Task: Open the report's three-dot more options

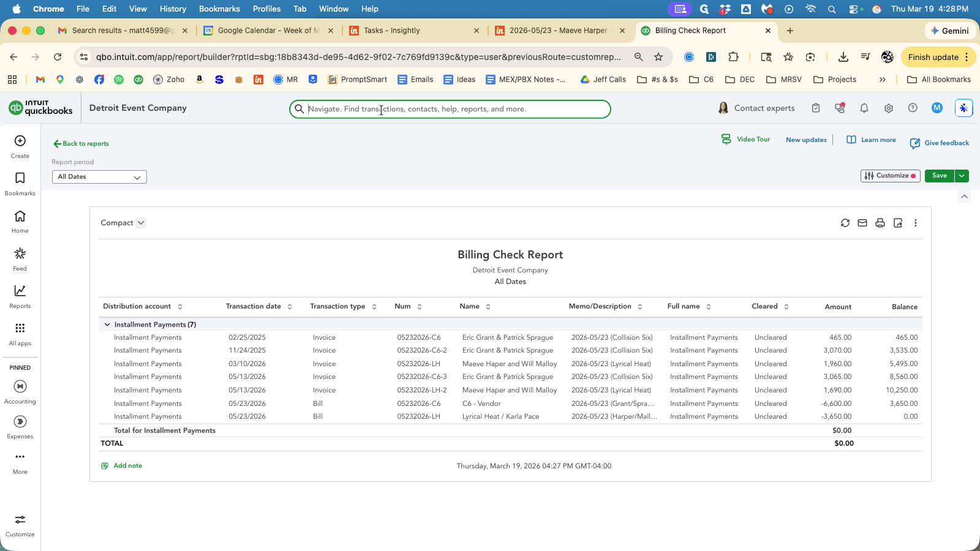Action: 916,223
